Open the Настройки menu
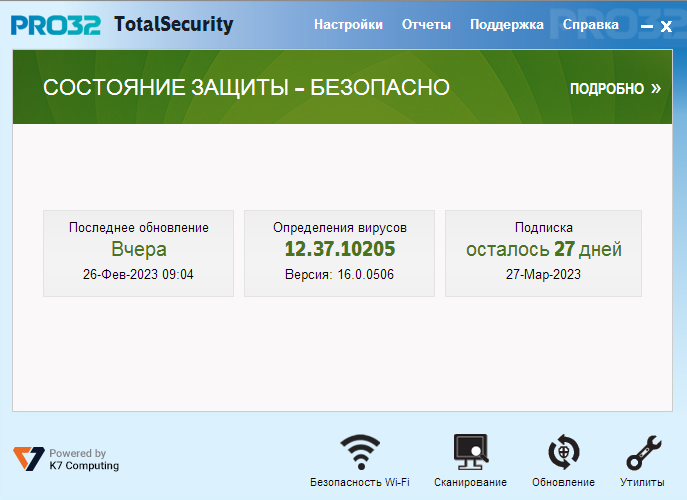The width and height of the screenshot is (687, 500). click(348, 25)
